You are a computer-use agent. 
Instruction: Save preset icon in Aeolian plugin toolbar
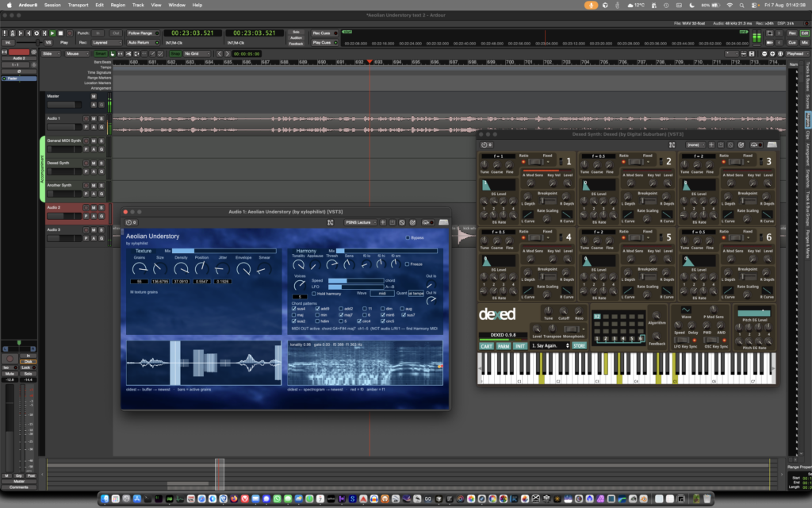[392, 222]
